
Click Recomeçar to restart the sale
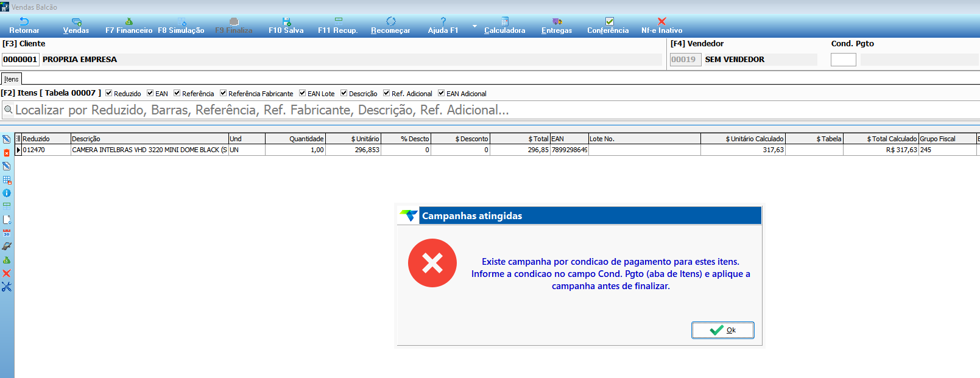click(390, 26)
